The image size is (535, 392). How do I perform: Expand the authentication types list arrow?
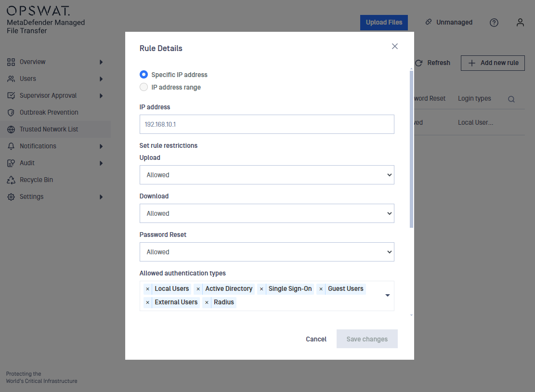click(388, 296)
